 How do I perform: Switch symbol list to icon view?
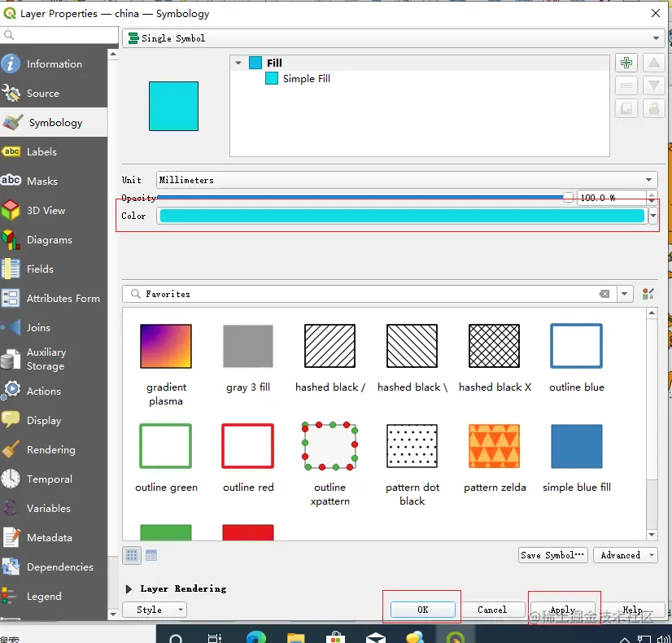(132, 556)
